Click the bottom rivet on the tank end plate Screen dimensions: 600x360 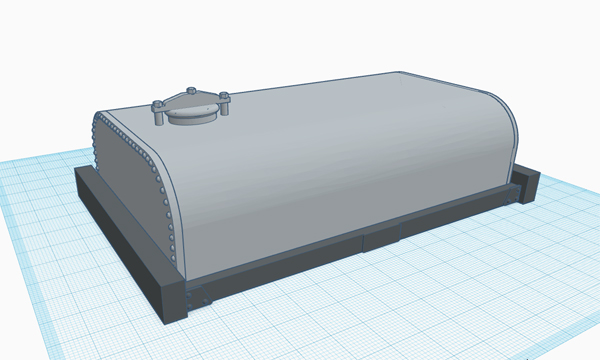(x=174, y=259)
